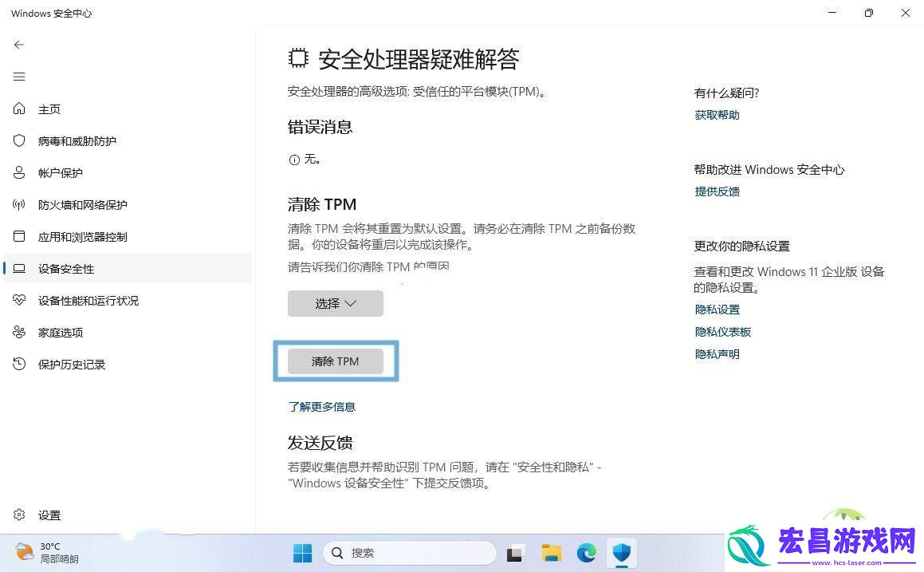The height and width of the screenshot is (572, 924).
Task: Click the 错误消息 heading
Action: tap(320, 127)
